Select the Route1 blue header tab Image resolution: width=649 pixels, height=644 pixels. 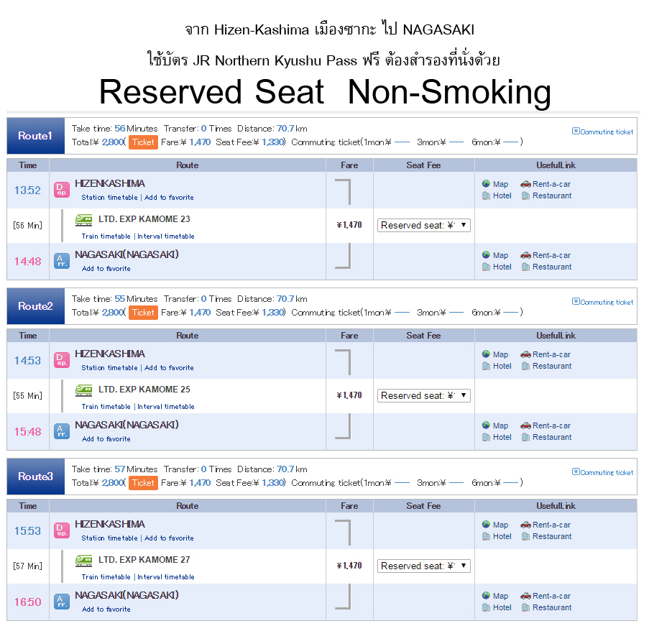pos(36,136)
